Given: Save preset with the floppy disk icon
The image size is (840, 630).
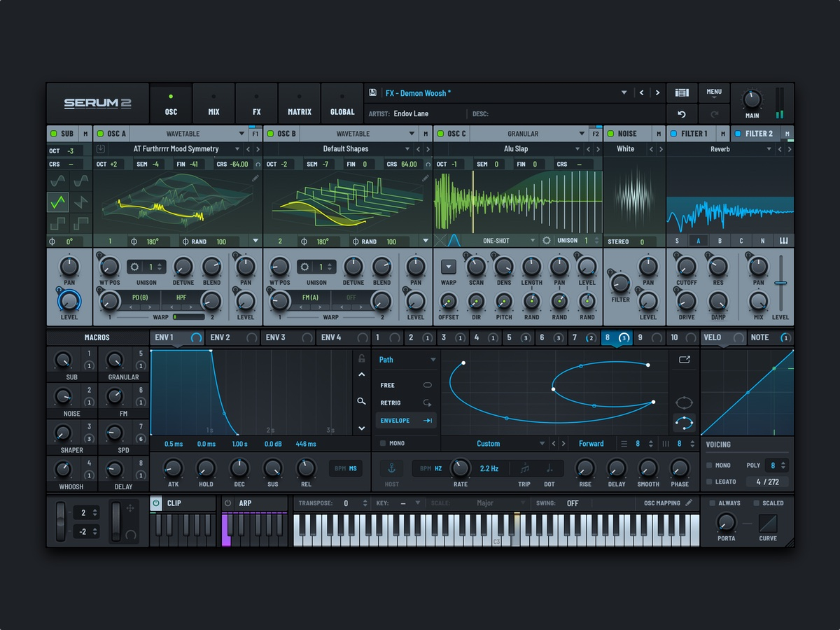Looking at the screenshot, I should click(x=372, y=92).
